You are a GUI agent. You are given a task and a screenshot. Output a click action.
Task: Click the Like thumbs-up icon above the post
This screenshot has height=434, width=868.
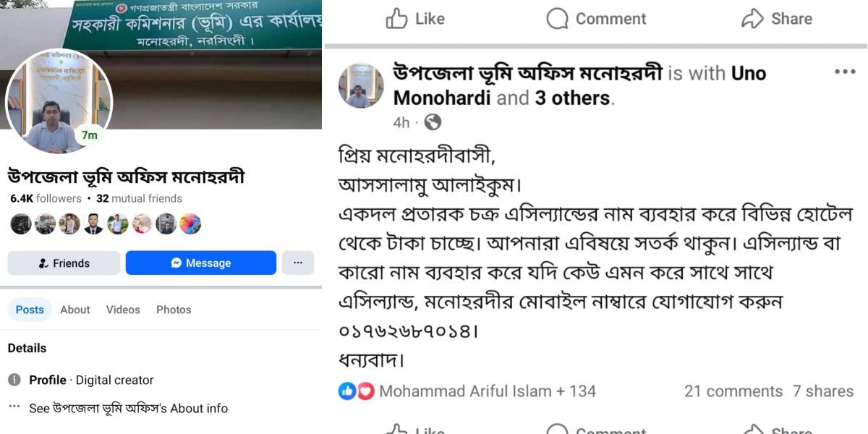click(396, 18)
